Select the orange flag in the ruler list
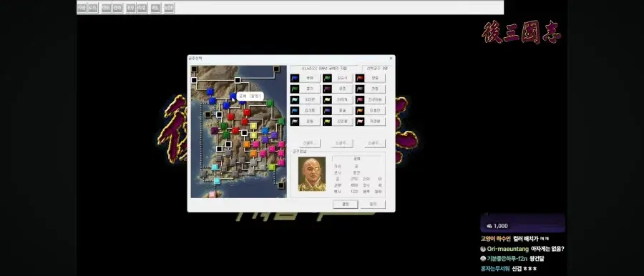 click(x=360, y=111)
